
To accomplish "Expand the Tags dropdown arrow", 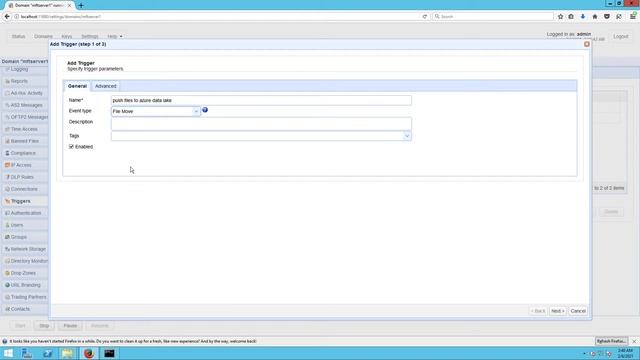I will [x=407, y=136].
